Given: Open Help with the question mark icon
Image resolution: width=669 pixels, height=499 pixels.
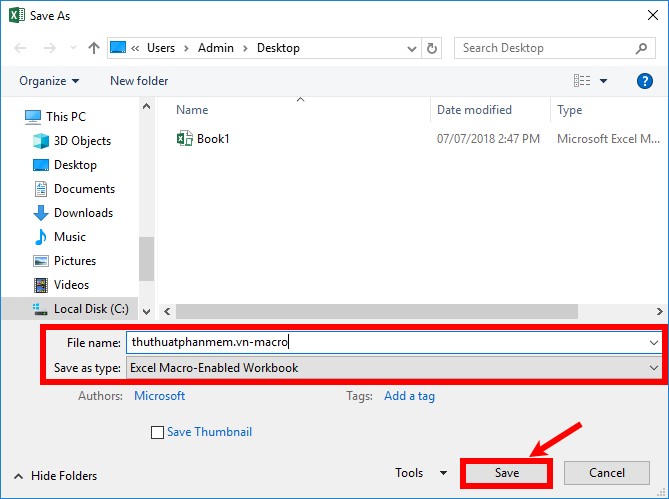Looking at the screenshot, I should coord(645,81).
